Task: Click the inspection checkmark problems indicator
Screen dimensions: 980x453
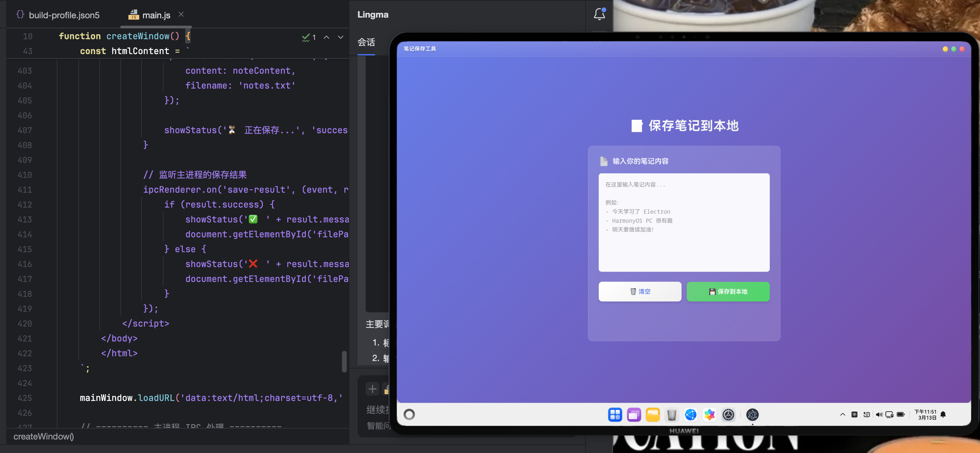Action: pyautogui.click(x=309, y=37)
